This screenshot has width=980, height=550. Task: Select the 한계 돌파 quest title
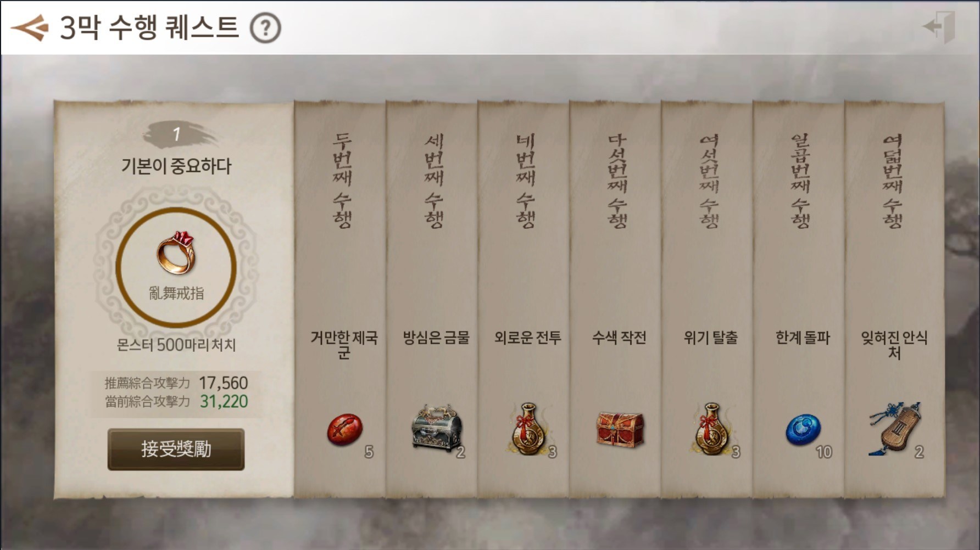(803, 338)
